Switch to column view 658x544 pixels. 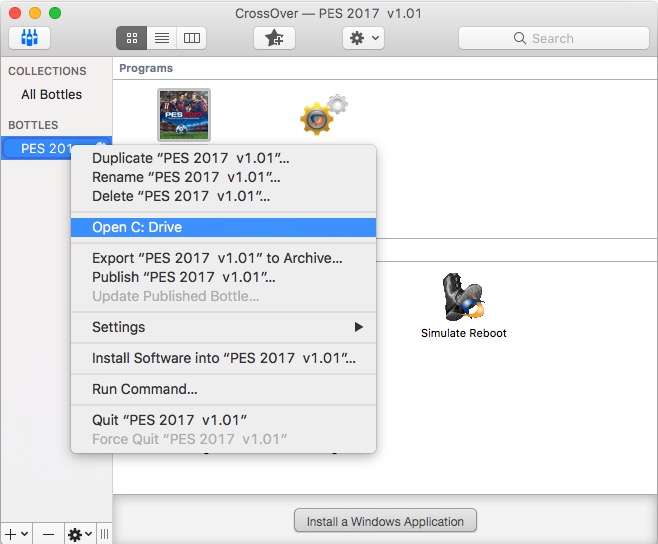click(191, 38)
